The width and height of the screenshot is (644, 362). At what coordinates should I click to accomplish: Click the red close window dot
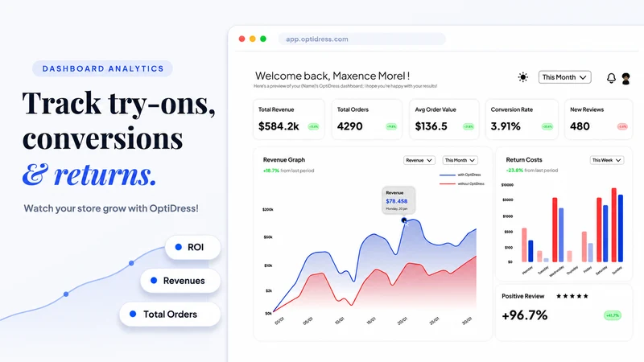click(242, 39)
